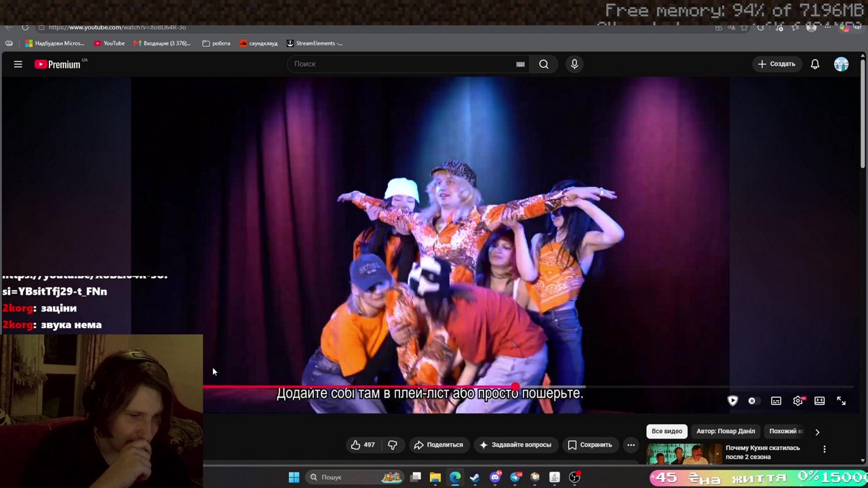Open the Java app on the taskbar

pos(555,477)
